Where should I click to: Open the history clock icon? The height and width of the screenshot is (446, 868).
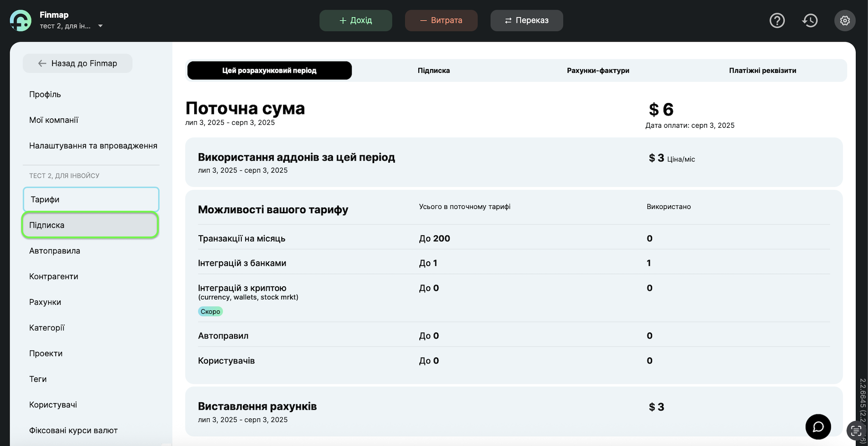[810, 20]
